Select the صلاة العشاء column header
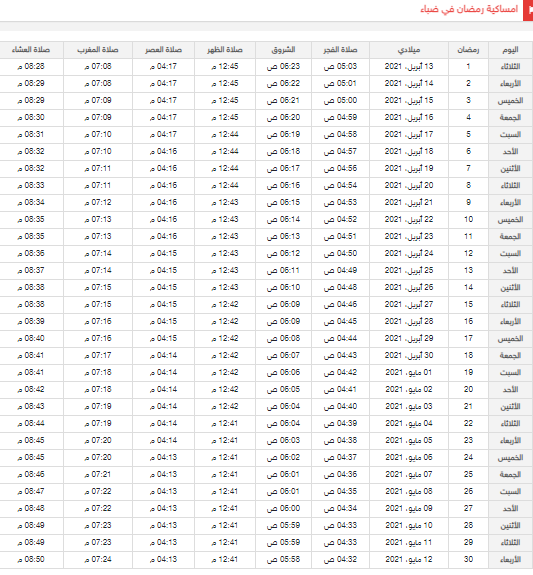The image size is (533, 575). click(31, 50)
